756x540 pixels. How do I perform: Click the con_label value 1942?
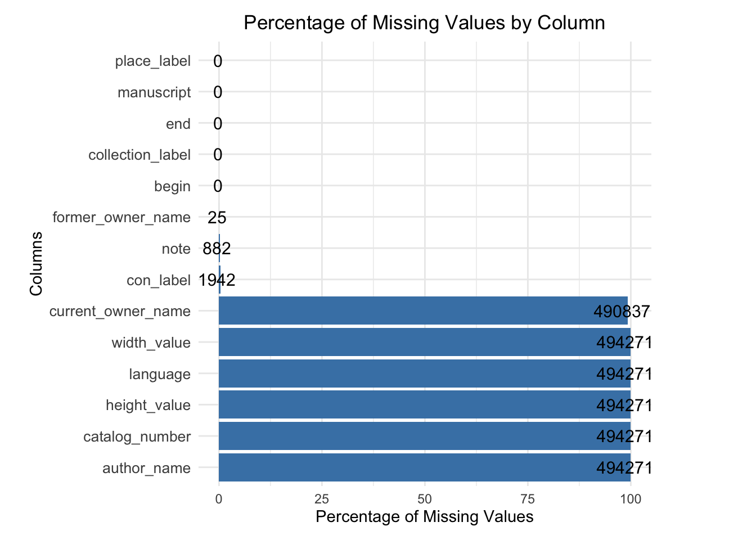(x=217, y=280)
